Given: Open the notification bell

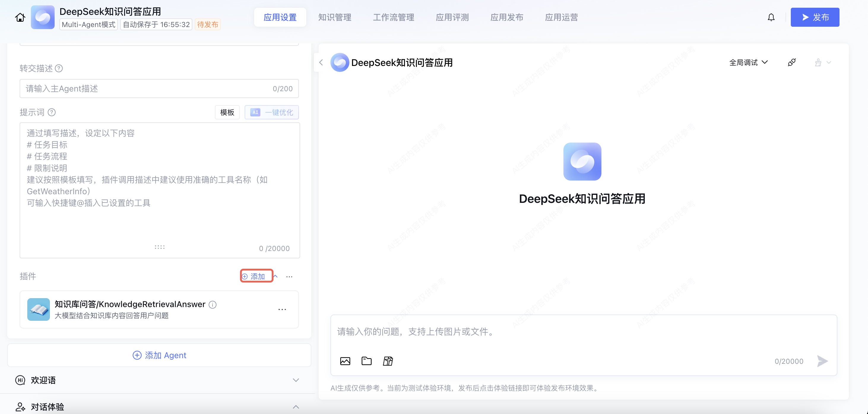Looking at the screenshot, I should pos(771,17).
